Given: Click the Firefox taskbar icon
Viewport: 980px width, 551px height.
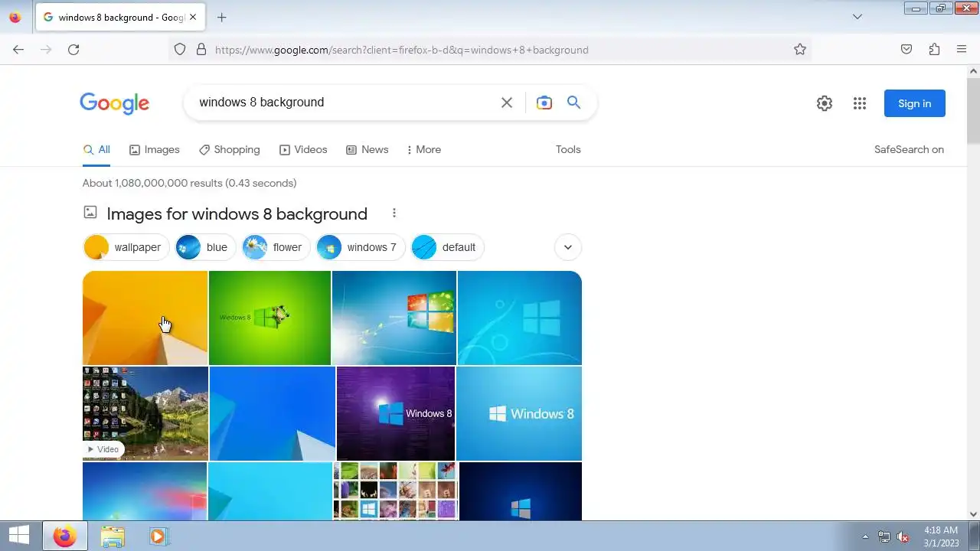Looking at the screenshot, I should tap(65, 536).
